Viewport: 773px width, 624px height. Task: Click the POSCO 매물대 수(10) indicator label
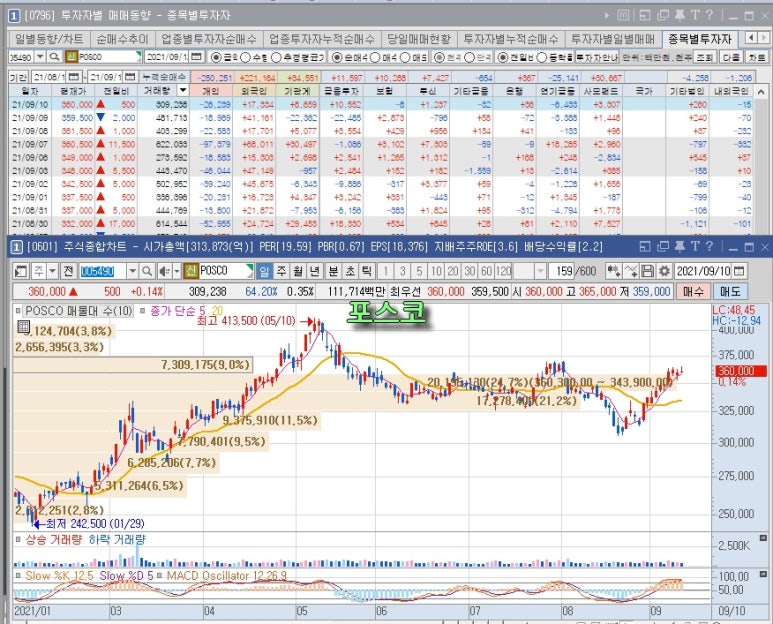[79, 311]
